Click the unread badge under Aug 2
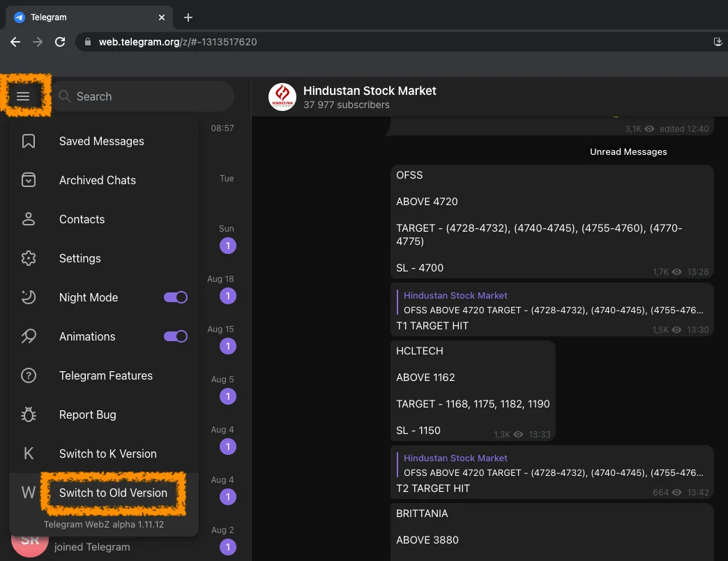Viewport: 728px width, 561px height. click(x=228, y=547)
